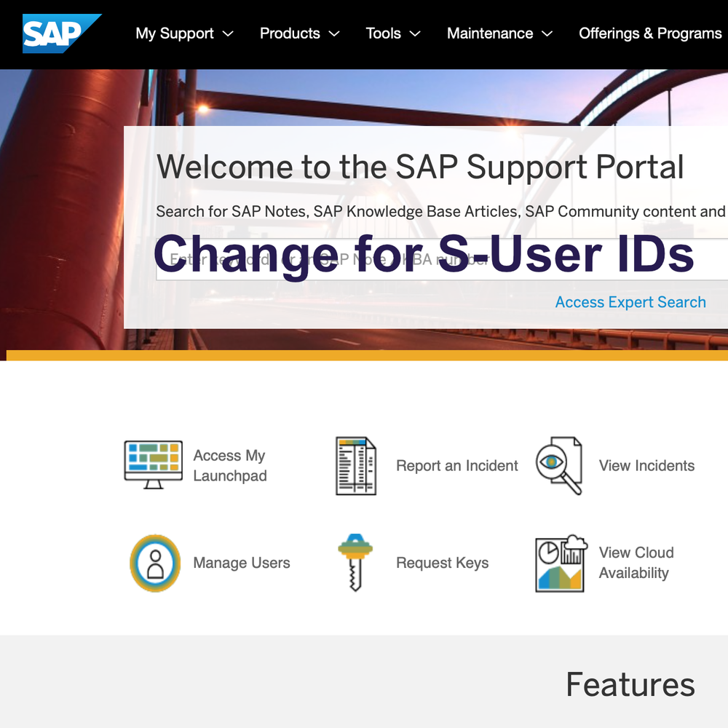This screenshot has height=728, width=728.
Task: Open the Request Keys link
Action: (x=442, y=563)
